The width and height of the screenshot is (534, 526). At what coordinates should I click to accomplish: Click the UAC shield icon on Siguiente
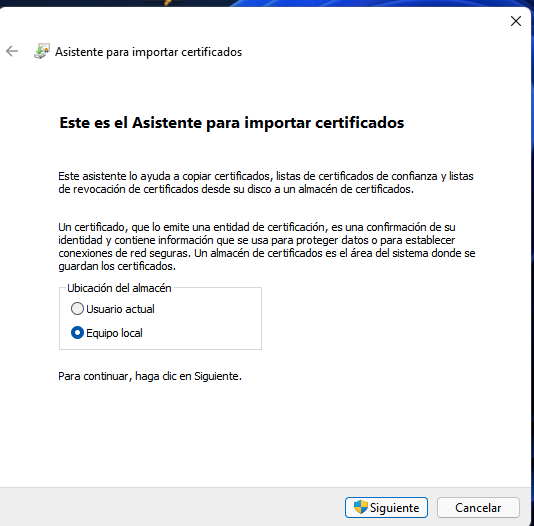pos(360,507)
